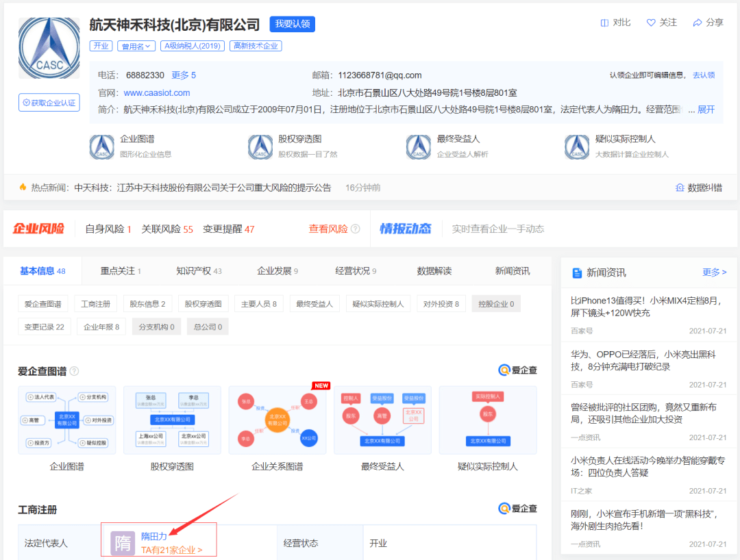
Task: Click the 热点新闻 flame icon
Action: (x=23, y=187)
